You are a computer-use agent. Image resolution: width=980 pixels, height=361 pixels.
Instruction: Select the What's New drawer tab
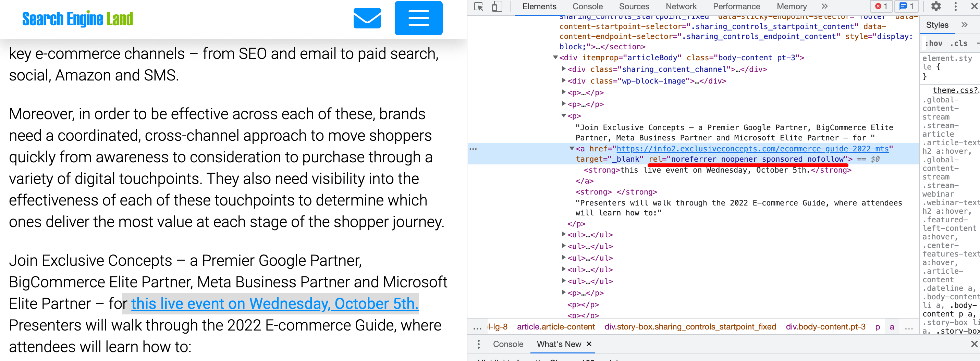pos(559,344)
